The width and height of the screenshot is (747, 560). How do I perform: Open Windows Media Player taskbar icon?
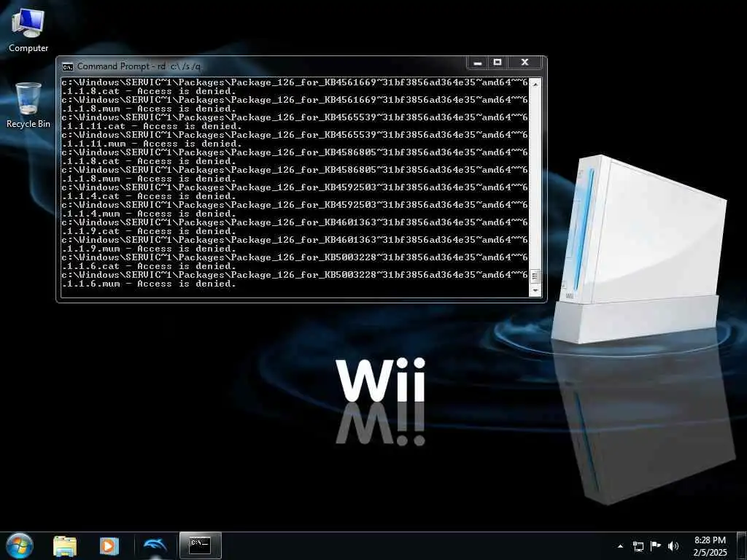click(x=109, y=545)
